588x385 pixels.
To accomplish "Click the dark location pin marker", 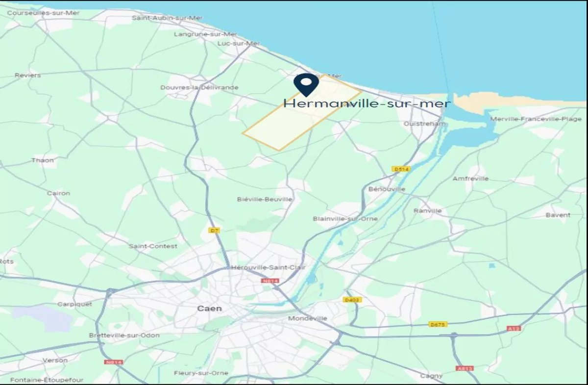I will pos(306,85).
